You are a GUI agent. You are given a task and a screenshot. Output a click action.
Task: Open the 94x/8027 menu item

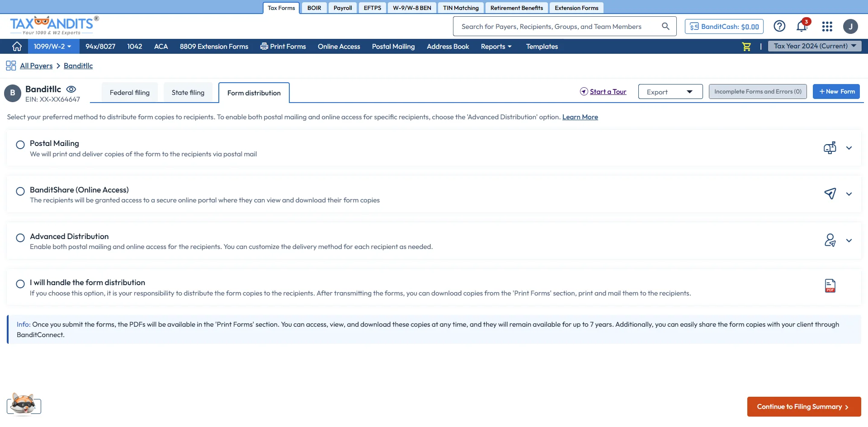[x=100, y=47]
